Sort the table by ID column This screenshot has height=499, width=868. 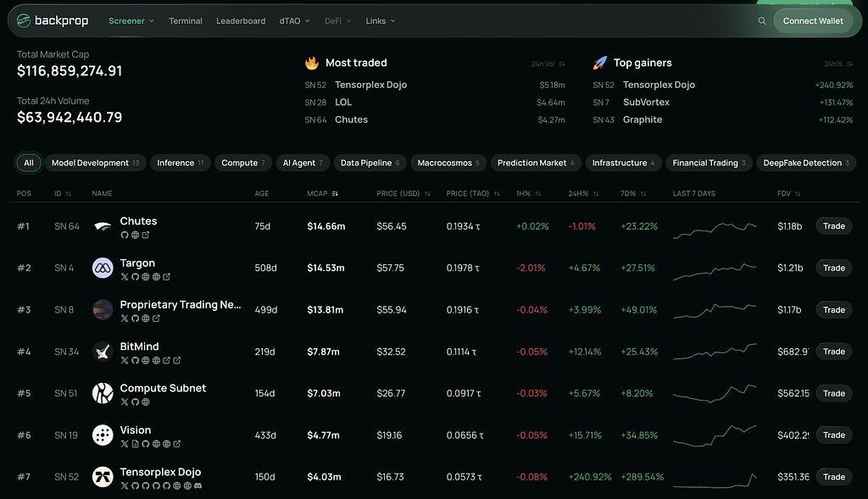(x=63, y=194)
